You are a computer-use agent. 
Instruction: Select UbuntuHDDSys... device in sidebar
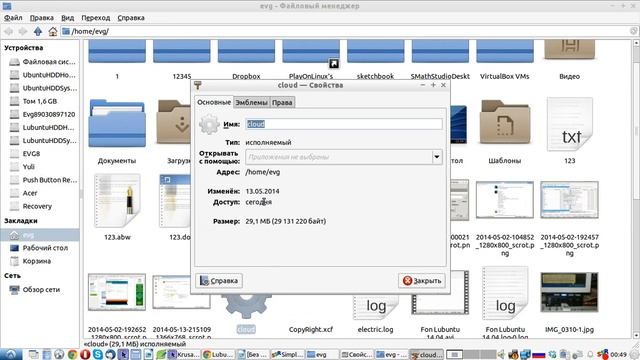click(42, 88)
